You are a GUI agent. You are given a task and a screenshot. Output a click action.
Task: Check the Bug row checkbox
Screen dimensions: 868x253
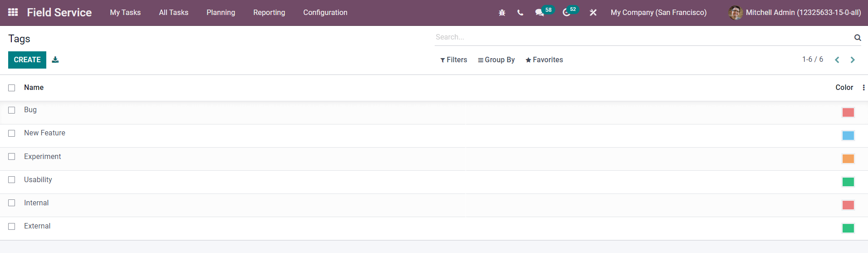12,110
